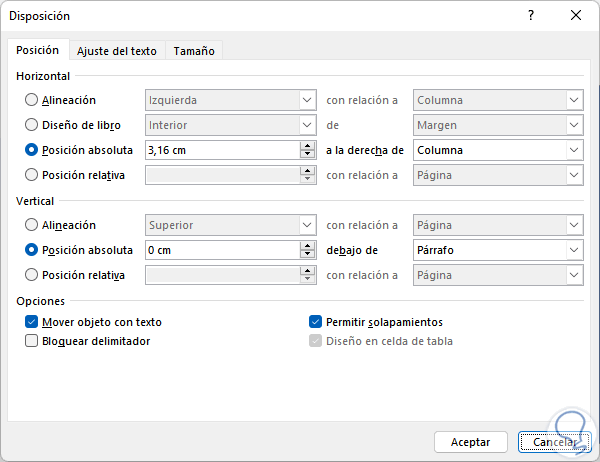
Task: Click the Cancelar button
Action: pos(554,441)
